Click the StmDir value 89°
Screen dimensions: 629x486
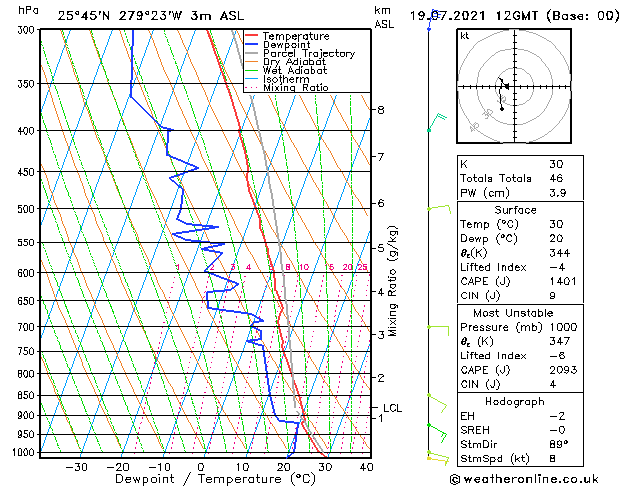[558, 445]
